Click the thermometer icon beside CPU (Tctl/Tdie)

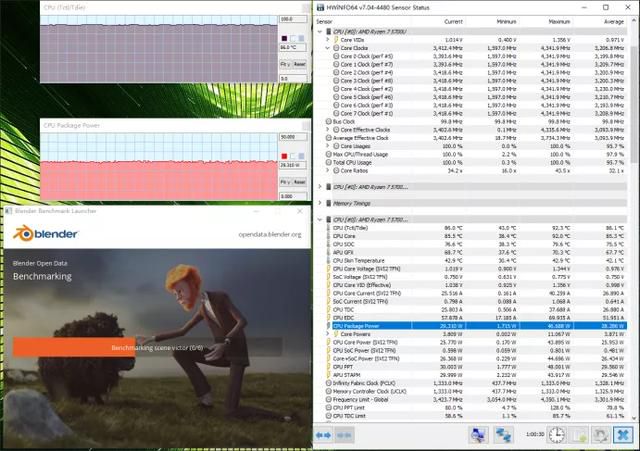pos(329,228)
